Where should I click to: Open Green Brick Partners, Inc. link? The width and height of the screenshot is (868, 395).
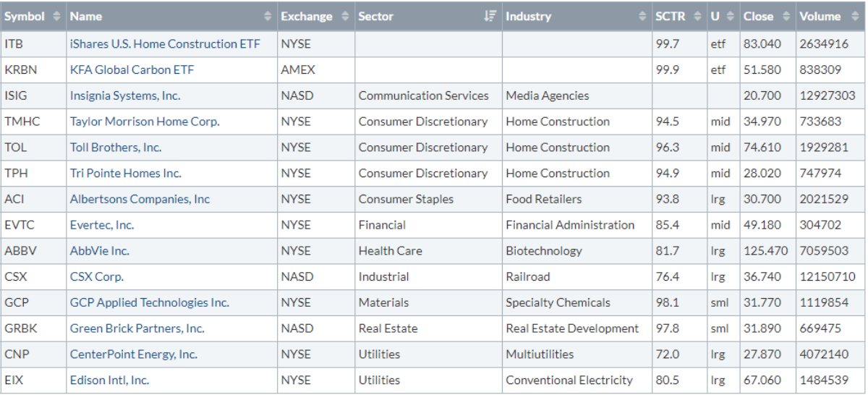[x=137, y=328]
